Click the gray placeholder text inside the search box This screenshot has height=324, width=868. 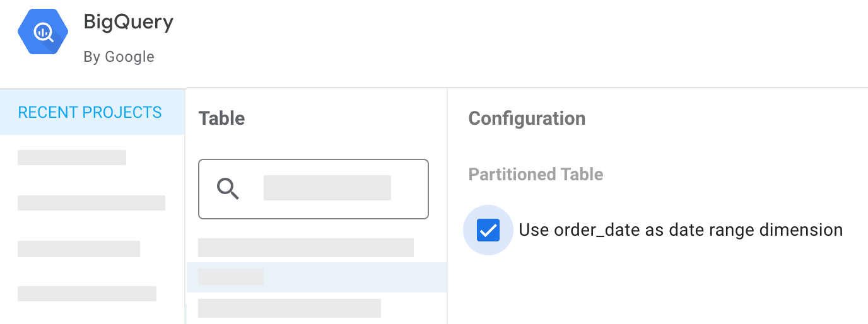327,188
